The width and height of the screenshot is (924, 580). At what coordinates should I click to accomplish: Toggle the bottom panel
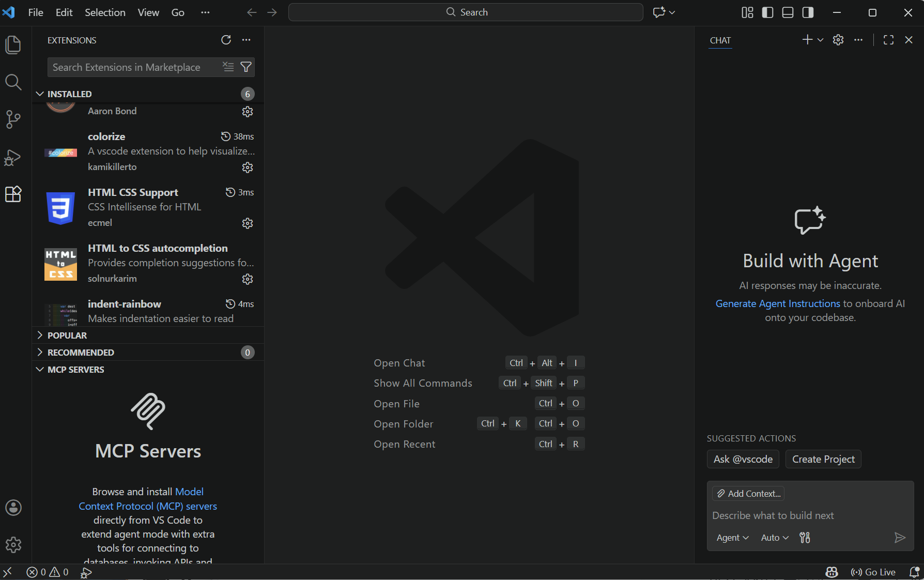point(788,12)
